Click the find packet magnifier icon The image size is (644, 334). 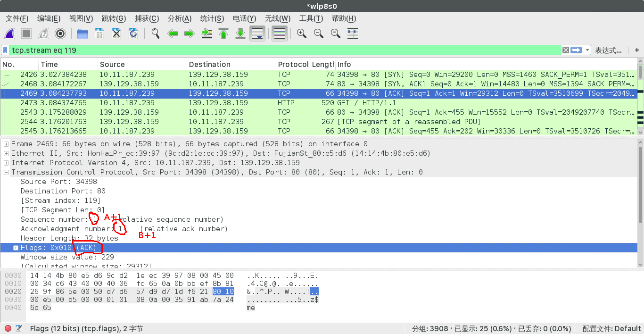pyautogui.click(x=155, y=33)
